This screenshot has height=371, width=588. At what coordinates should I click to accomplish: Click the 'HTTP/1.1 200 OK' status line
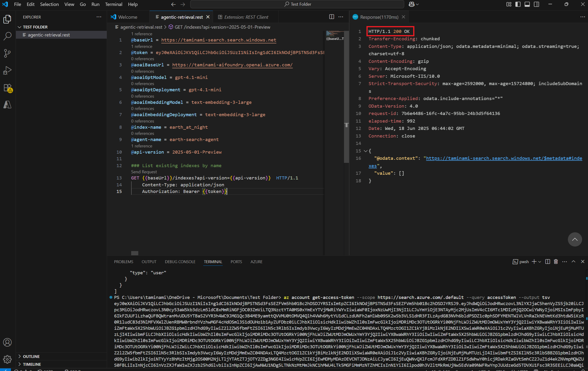(389, 32)
